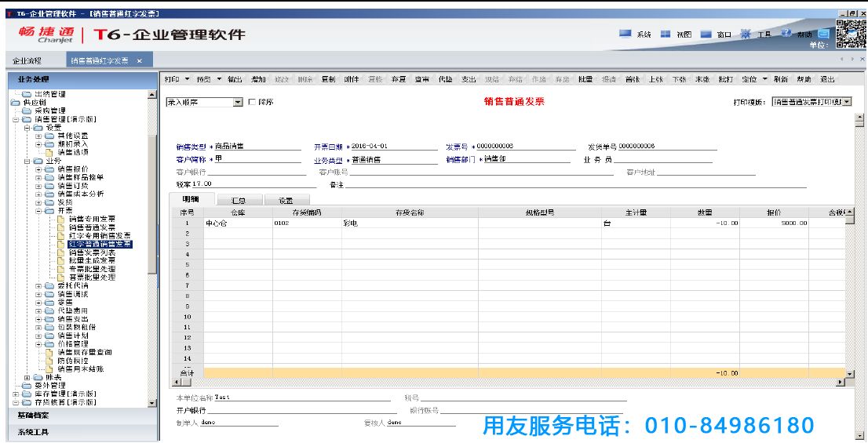Screen dimensions: 868x443
Task: Click the 增加 toolbar button
Action: tap(258, 80)
